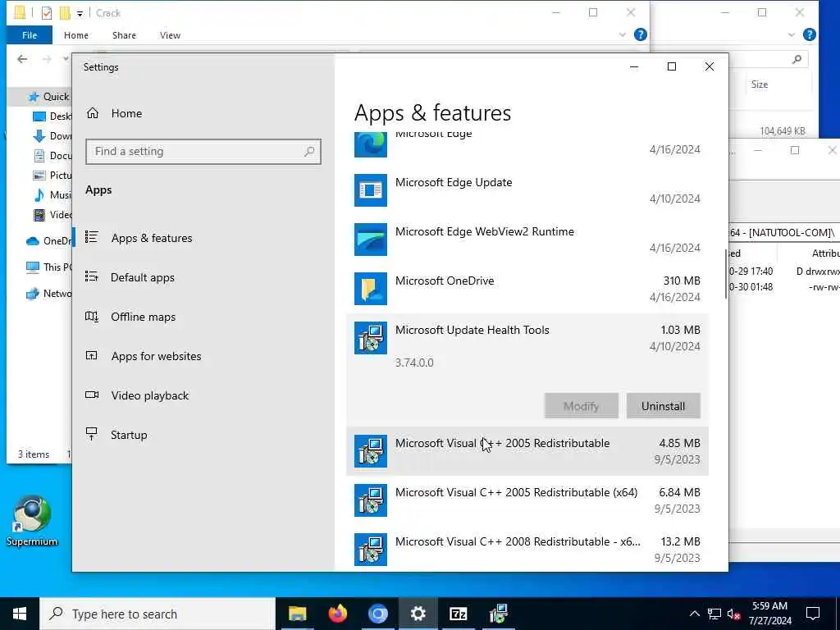The image size is (840, 630).
Task: Go back in the Crack Explorer window
Action: pyautogui.click(x=22, y=59)
